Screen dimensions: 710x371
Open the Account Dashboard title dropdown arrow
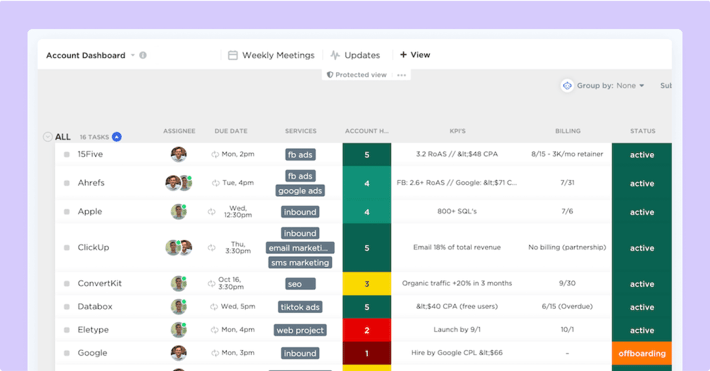click(x=133, y=55)
